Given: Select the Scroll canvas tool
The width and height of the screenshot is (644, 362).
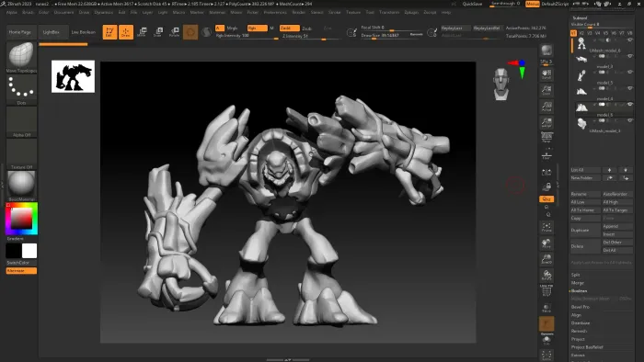Looking at the screenshot, I should coord(546,74).
